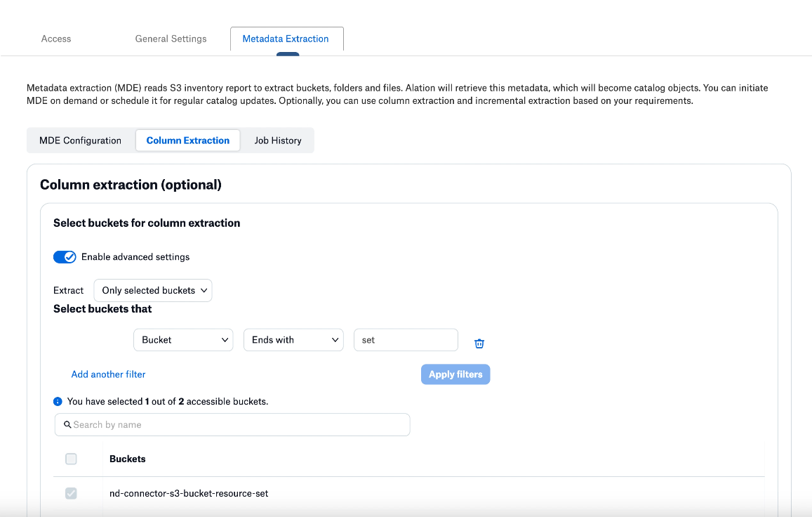
Task: Click the blue info icon beside selected buckets message
Action: point(58,401)
